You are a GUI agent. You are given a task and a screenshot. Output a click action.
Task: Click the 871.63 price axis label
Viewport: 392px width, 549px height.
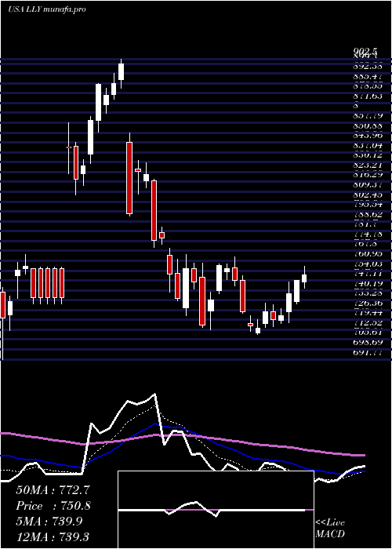coord(368,96)
